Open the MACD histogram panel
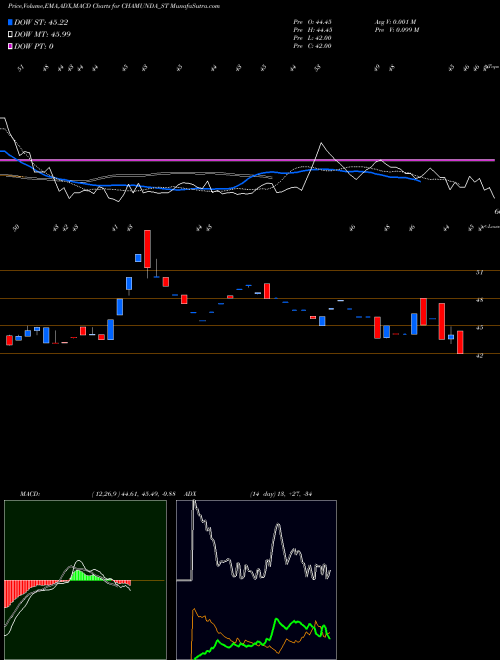 85,580
